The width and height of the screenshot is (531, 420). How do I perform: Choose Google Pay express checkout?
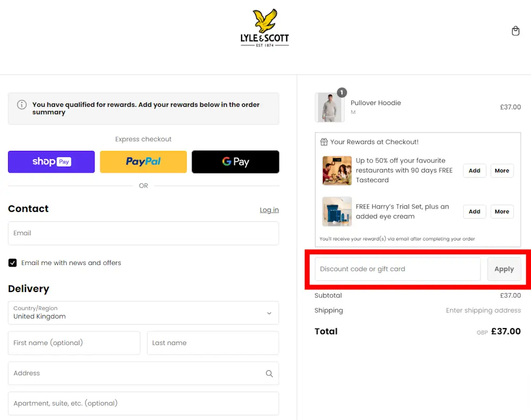(235, 162)
